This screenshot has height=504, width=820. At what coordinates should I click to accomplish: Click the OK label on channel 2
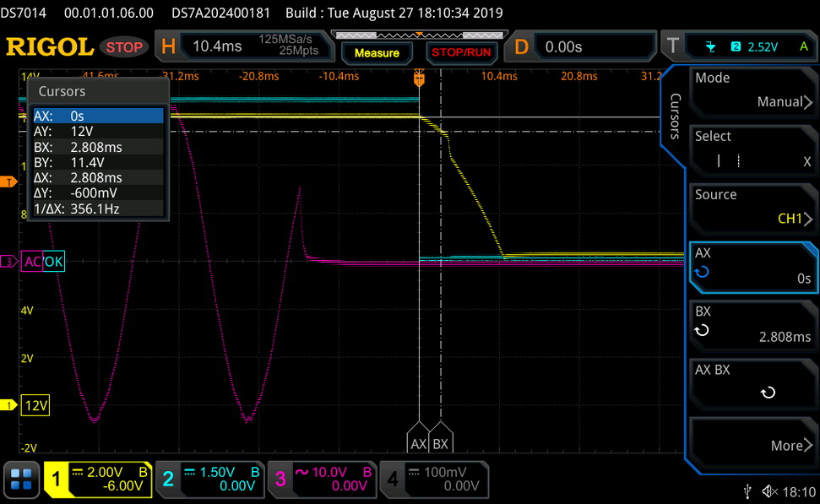pos(54,262)
